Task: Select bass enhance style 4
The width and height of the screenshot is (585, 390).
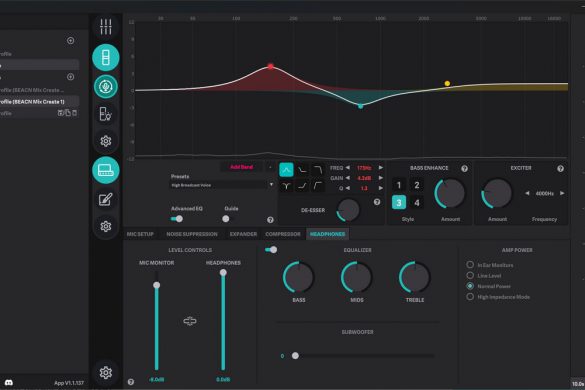Action: coord(417,203)
